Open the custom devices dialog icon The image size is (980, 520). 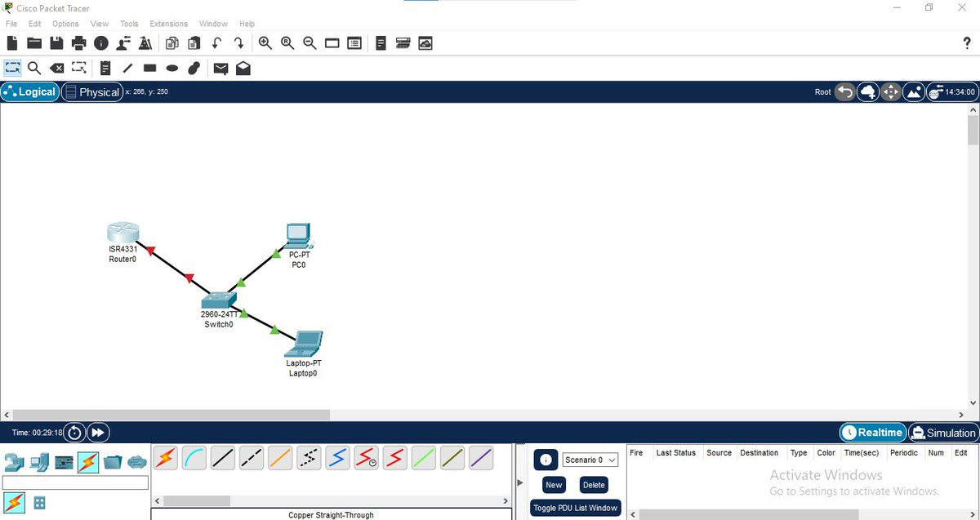[354, 43]
